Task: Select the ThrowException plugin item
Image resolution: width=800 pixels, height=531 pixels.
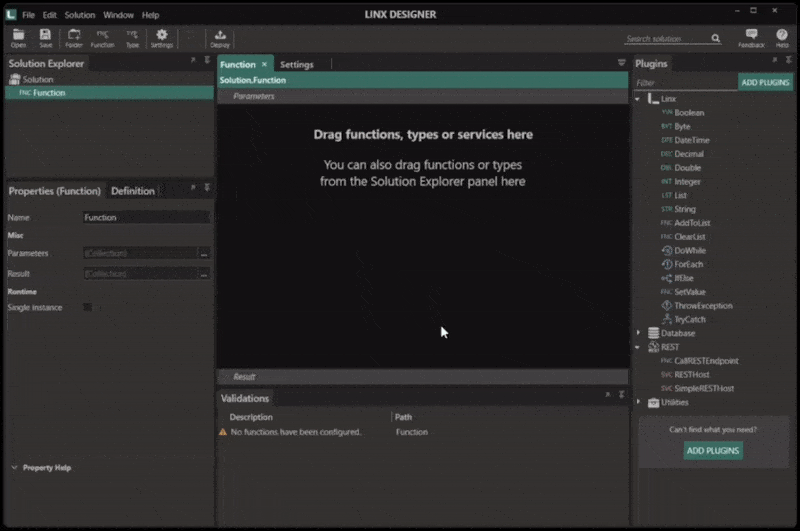Action: click(696, 306)
